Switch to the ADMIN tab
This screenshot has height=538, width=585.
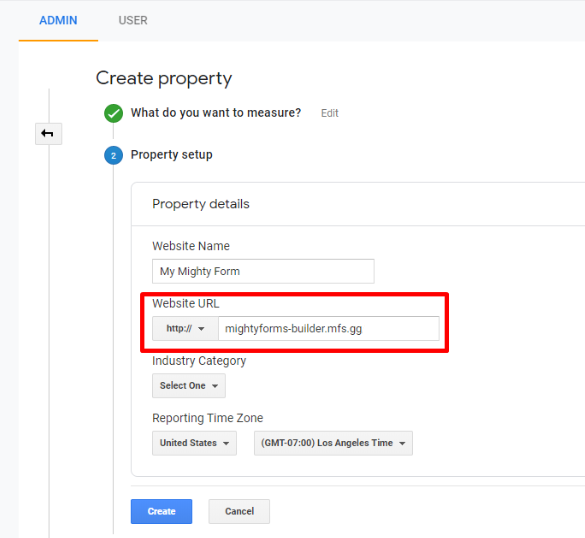tap(58, 20)
